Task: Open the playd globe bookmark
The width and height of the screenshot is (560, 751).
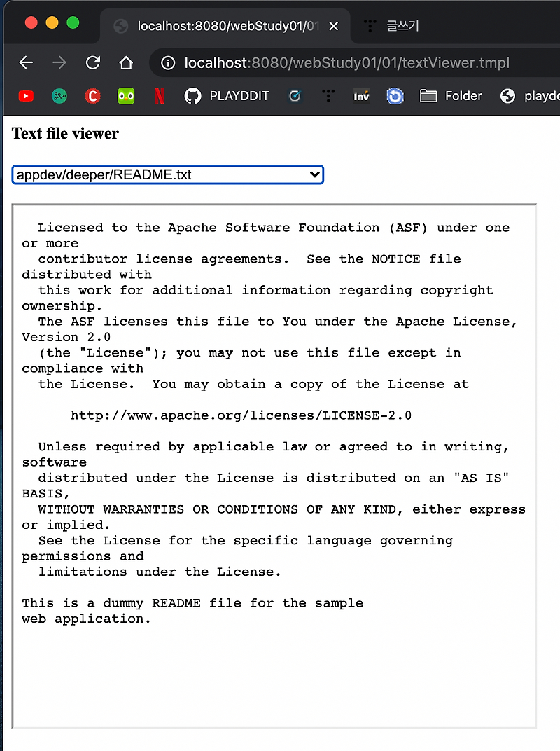Action: [x=507, y=96]
